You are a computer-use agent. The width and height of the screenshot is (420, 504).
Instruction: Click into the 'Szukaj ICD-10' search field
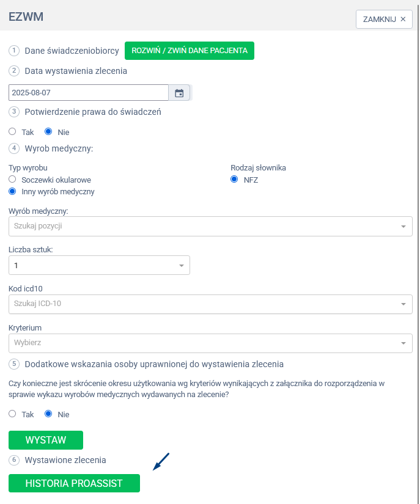coord(202,304)
